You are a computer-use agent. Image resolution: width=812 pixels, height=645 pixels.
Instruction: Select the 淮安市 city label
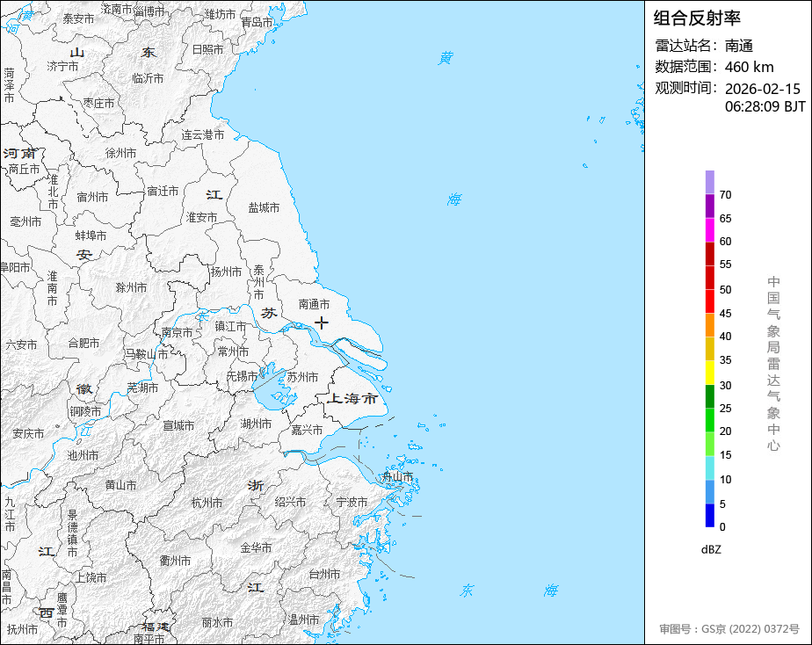[201, 217]
